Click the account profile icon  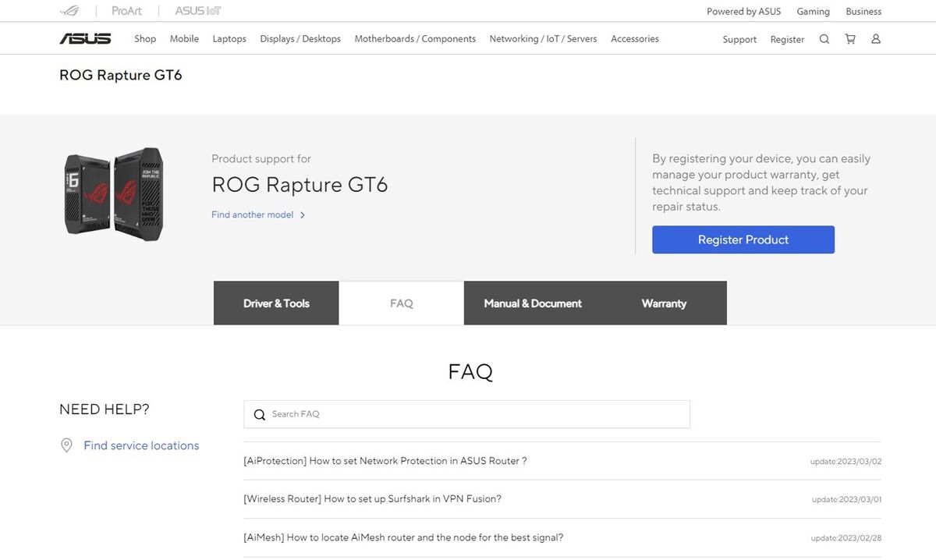(x=875, y=38)
